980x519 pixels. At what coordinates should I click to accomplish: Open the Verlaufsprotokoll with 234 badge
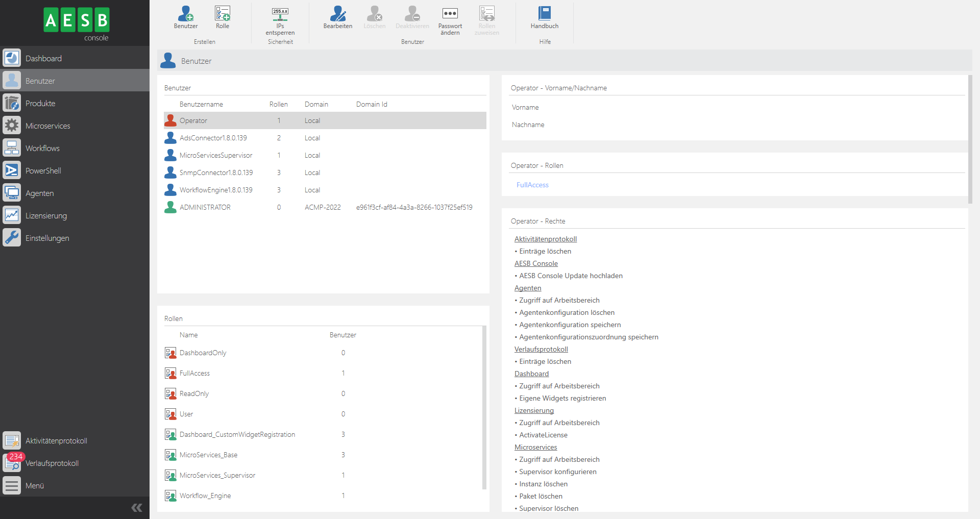point(52,463)
